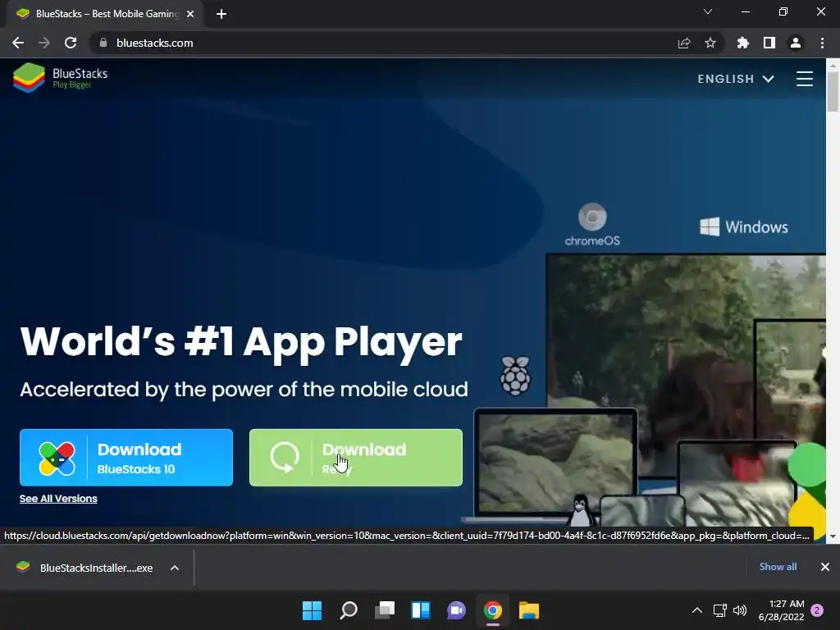The width and height of the screenshot is (840, 630).
Task: Click the browser forward arrow
Action: (44, 43)
